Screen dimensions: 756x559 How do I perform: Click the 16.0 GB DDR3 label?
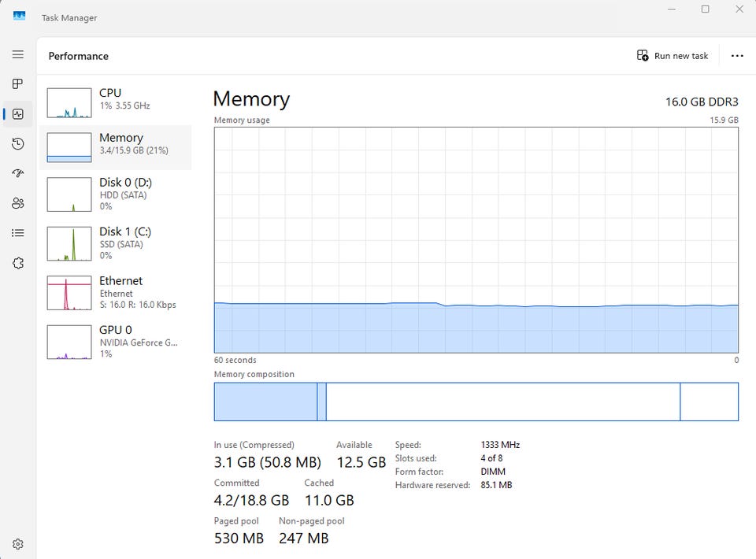(702, 102)
